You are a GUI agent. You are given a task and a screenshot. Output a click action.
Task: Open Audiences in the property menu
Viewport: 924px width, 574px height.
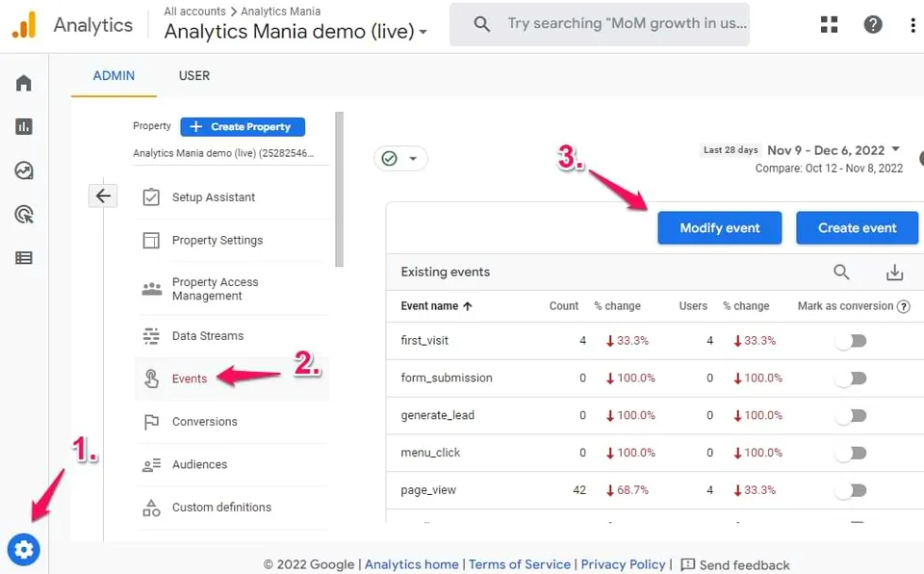point(232,465)
